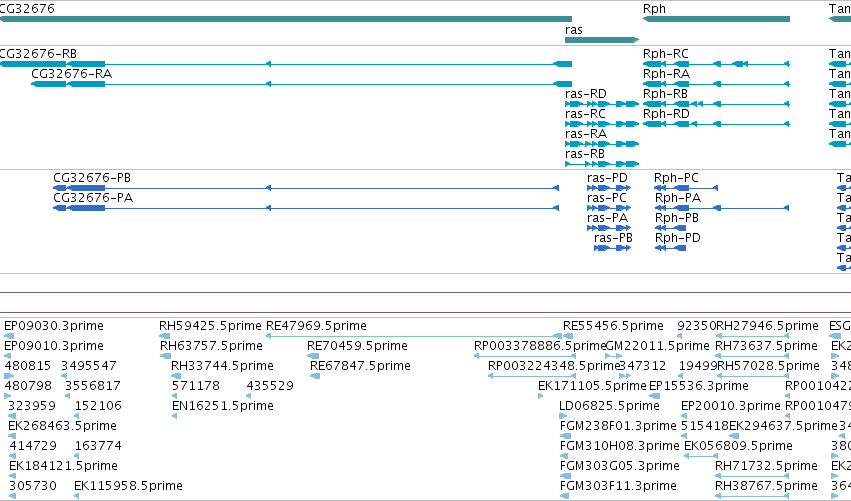Click protein CG32676-PB
Viewport: 851px width, 501px height.
(306, 188)
